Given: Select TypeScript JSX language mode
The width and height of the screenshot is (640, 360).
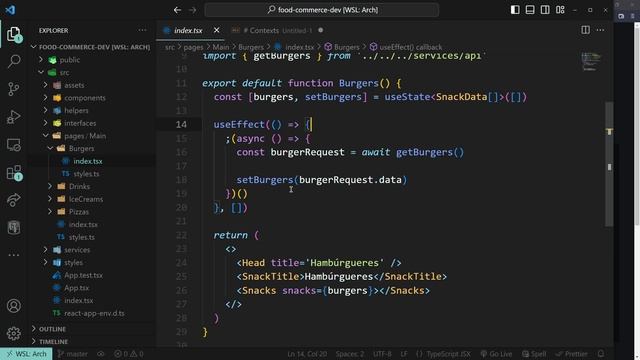Looking at the screenshot, I should [443, 353].
